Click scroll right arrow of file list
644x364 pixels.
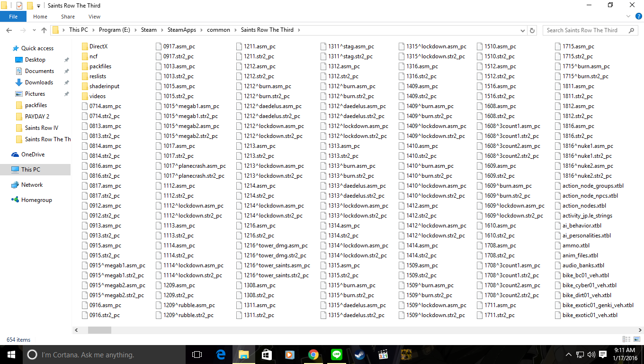pyautogui.click(x=640, y=330)
